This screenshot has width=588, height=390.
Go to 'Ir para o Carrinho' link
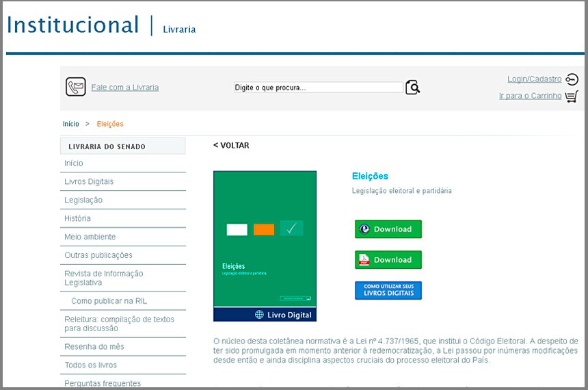(x=530, y=96)
